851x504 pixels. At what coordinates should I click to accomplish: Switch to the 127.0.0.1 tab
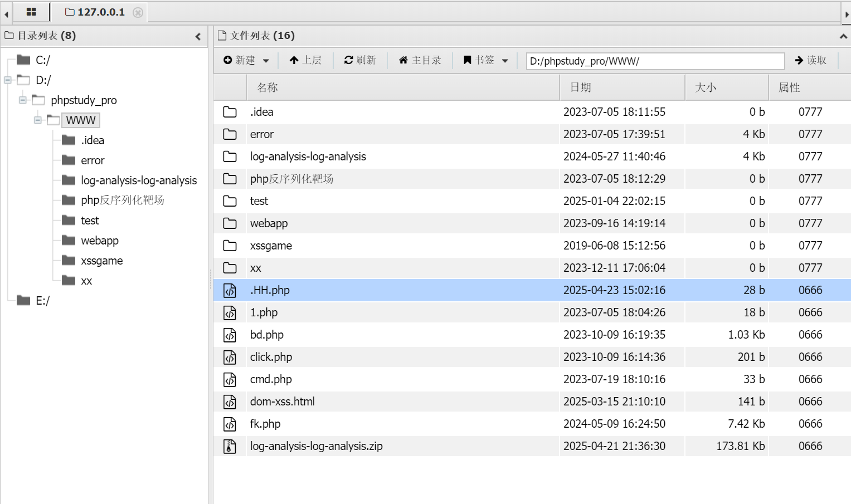coord(95,12)
